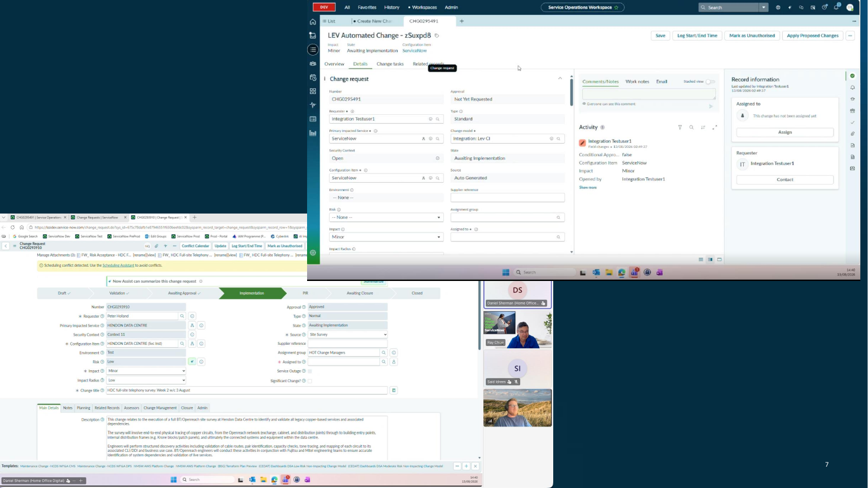Click the Conflict Calendar button

(x=195, y=246)
